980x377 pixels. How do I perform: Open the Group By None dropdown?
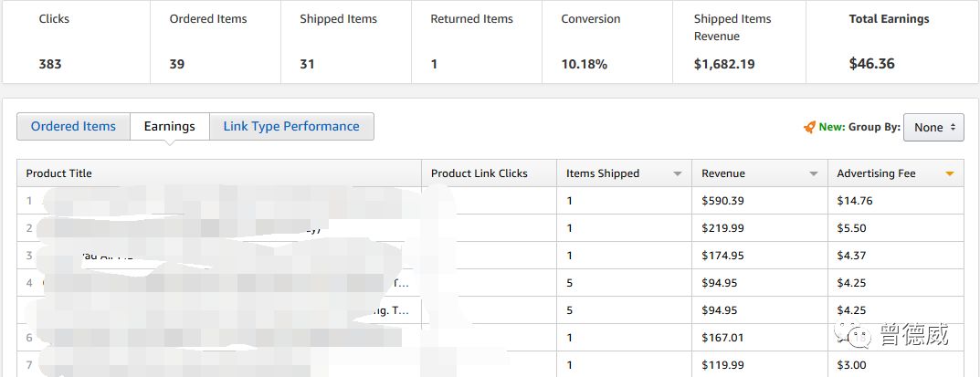933,127
